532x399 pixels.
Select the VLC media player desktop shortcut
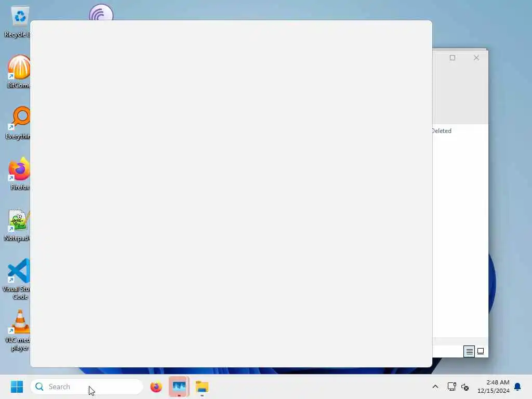(x=18, y=330)
